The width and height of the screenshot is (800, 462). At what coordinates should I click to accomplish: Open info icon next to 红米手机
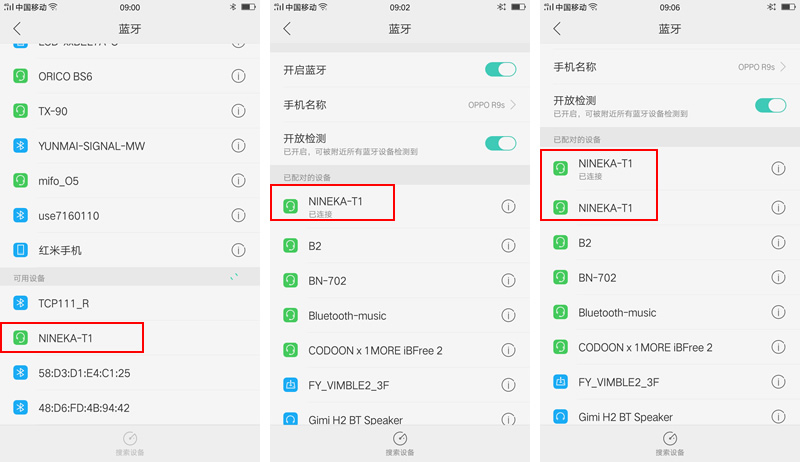(x=238, y=250)
